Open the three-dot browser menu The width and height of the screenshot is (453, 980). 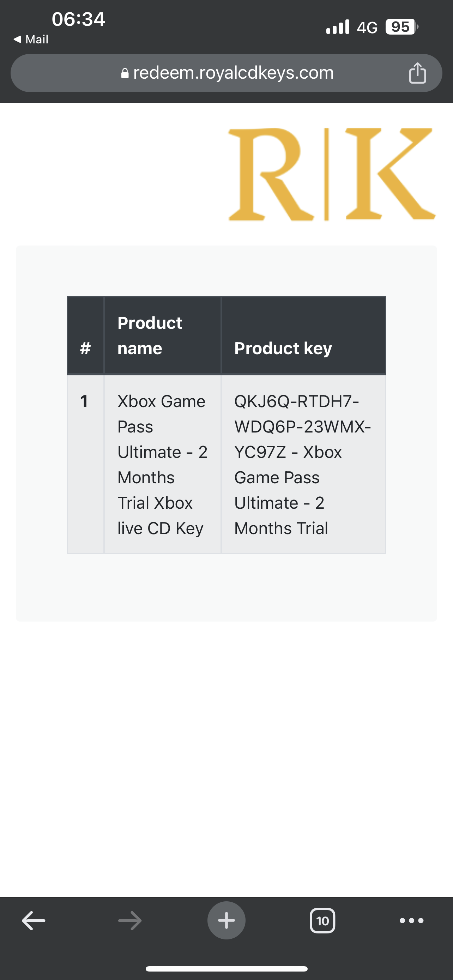pyautogui.click(x=411, y=921)
